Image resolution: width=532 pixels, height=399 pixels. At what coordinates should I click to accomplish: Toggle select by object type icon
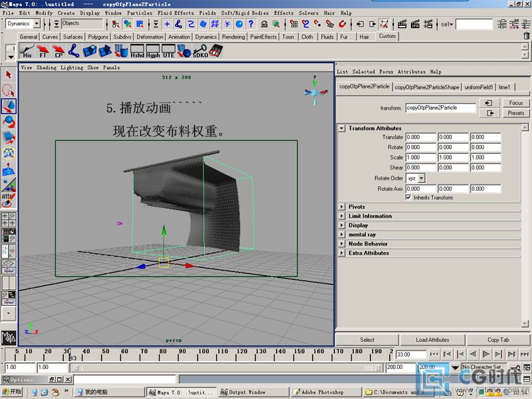(128, 24)
